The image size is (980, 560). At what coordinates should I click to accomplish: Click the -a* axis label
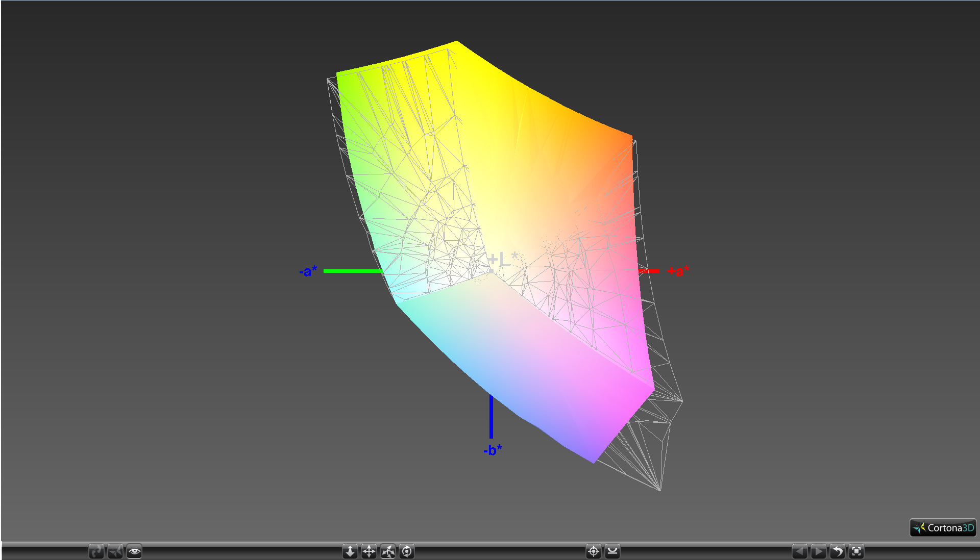coord(308,271)
